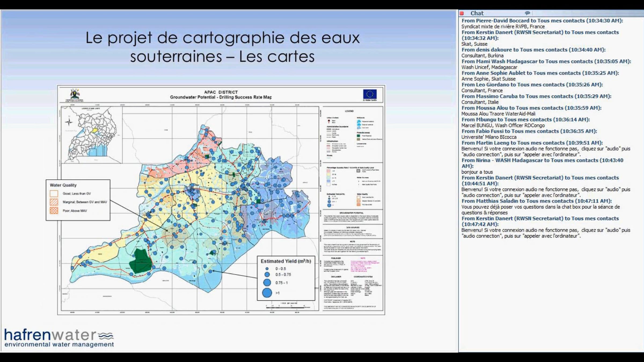Click 'Syndicat mixte de rivière RVPB, France' message
Image resolution: width=644 pixels, height=362 pixels.
click(x=503, y=27)
